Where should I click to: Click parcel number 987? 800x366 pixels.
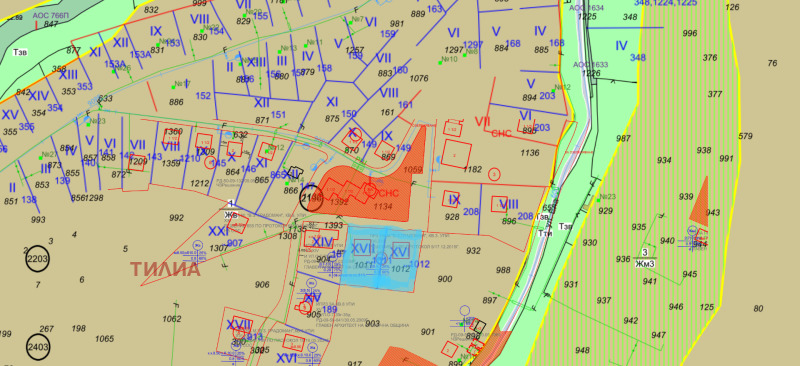pos(623,138)
